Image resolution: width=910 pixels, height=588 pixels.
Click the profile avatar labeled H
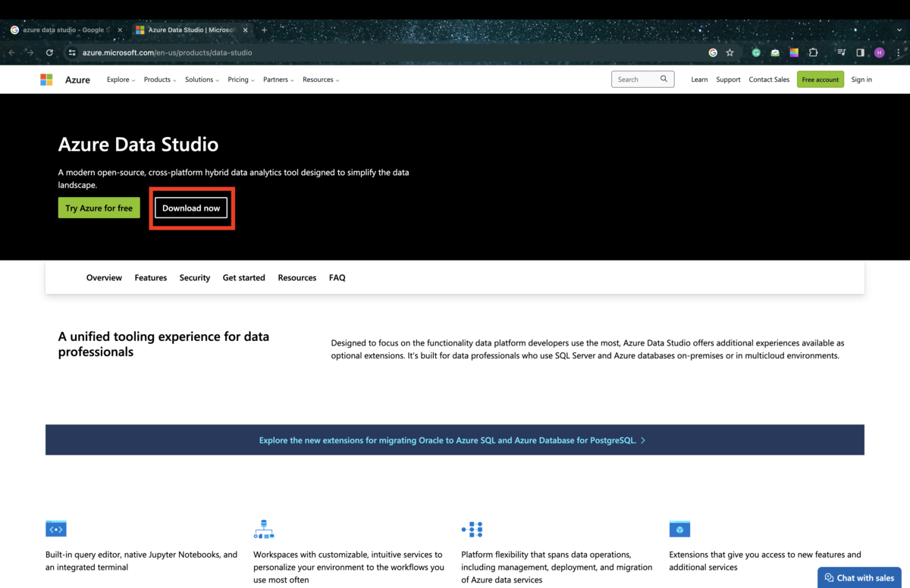879,52
